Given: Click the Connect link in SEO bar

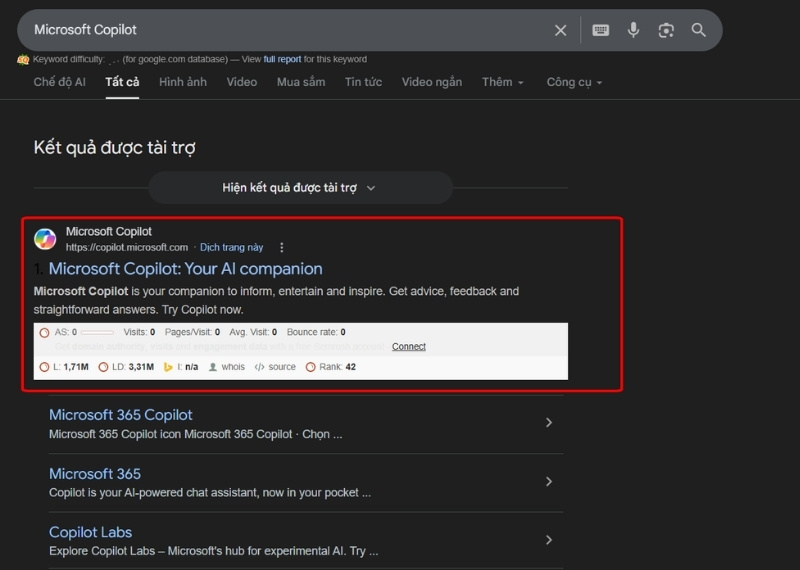Looking at the screenshot, I should pyautogui.click(x=408, y=347).
